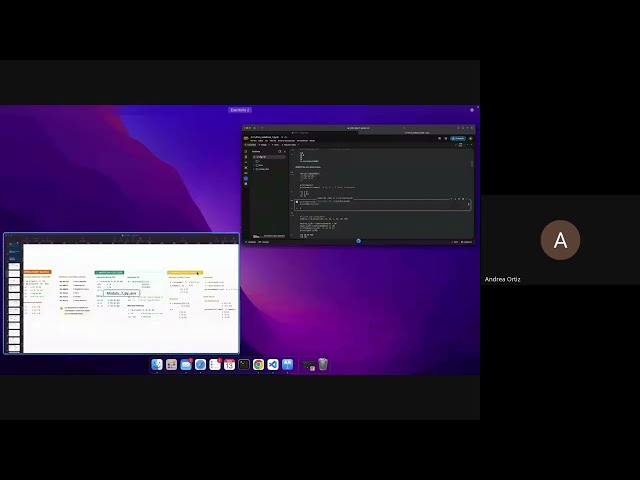Click the Colab logo

246,138
